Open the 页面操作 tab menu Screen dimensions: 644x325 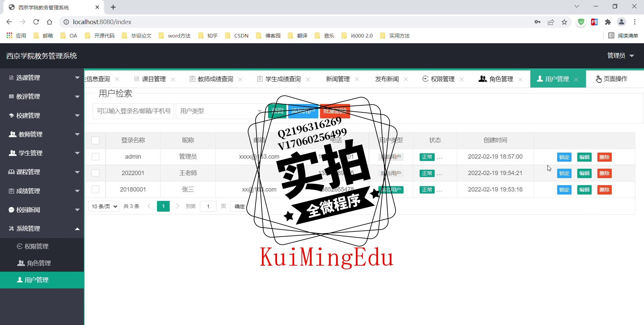611,79
